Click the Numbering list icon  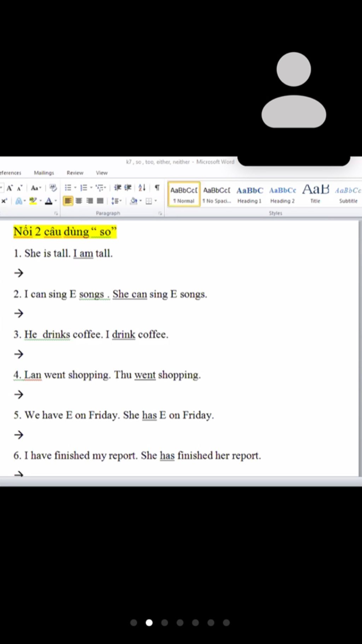click(x=83, y=188)
